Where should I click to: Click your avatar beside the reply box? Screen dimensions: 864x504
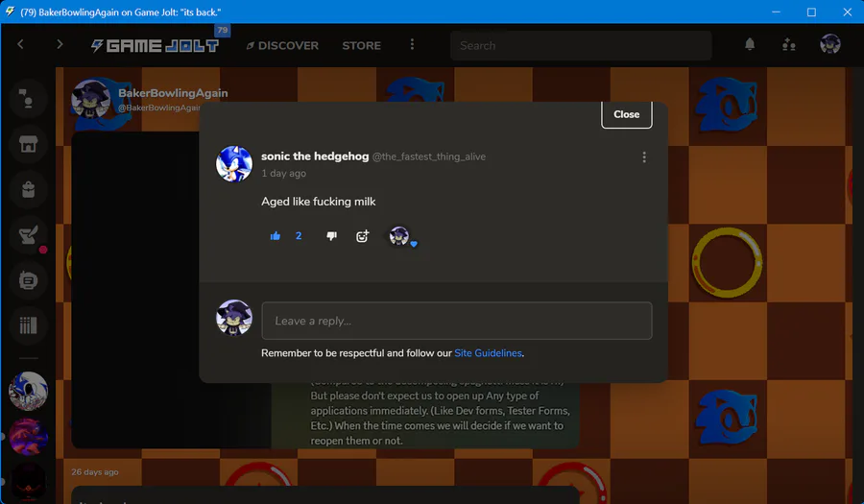(234, 318)
